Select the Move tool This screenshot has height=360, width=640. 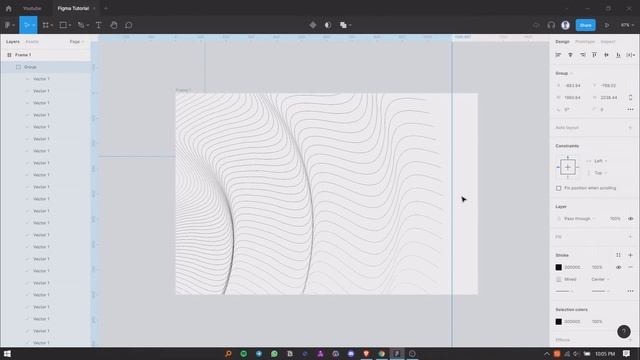click(26, 25)
